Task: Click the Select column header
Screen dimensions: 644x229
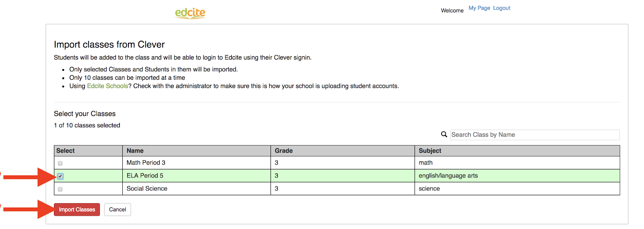Action: (66, 151)
